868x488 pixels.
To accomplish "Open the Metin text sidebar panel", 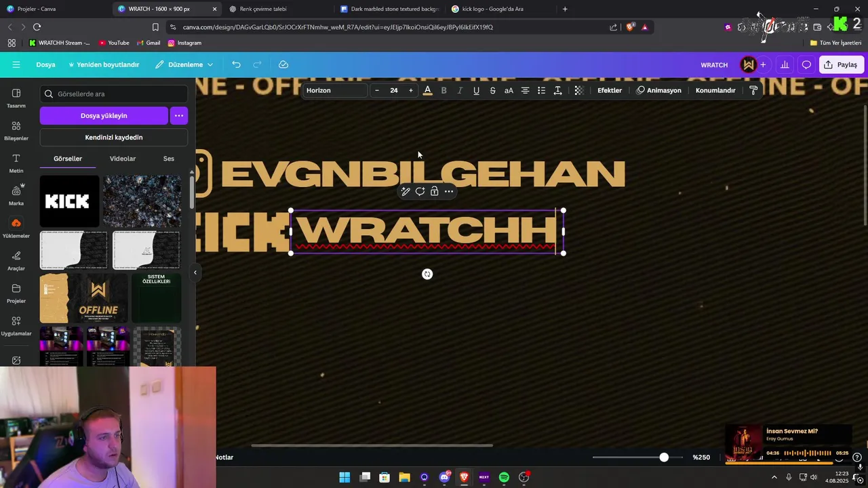I will [16, 163].
